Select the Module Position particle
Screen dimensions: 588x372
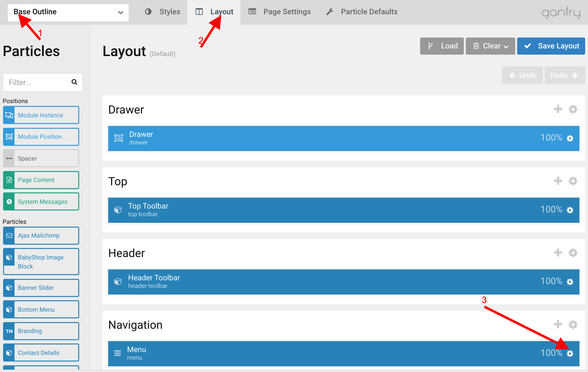click(x=41, y=137)
